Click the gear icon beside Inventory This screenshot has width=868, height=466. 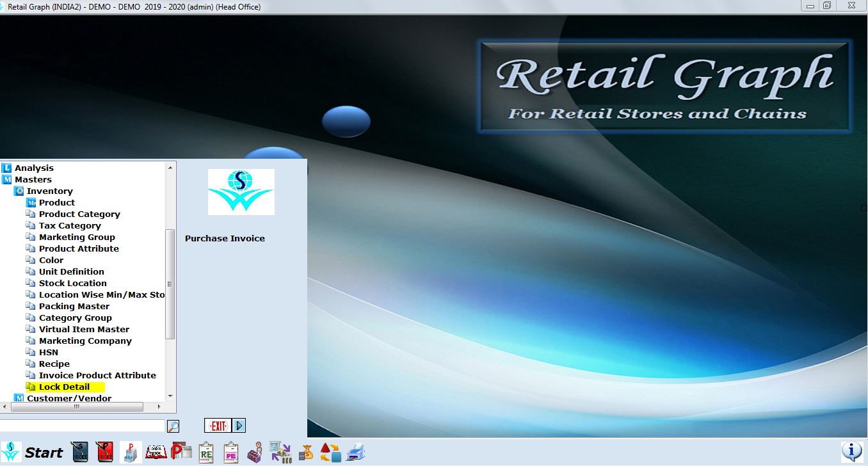[x=19, y=191]
